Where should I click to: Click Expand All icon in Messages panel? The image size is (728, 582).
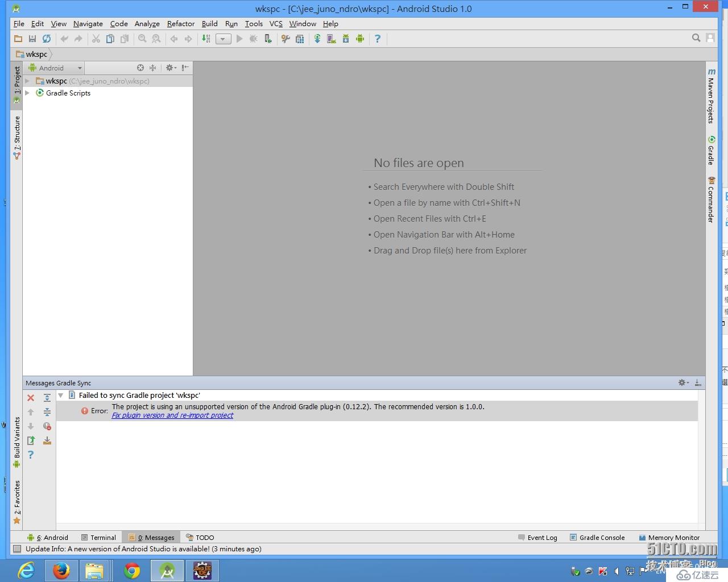pos(47,398)
